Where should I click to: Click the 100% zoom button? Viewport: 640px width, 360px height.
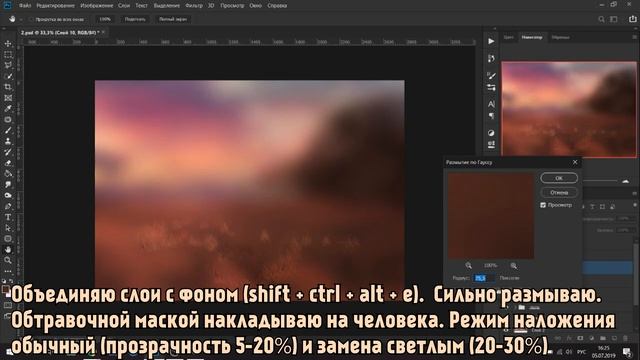pos(105,19)
